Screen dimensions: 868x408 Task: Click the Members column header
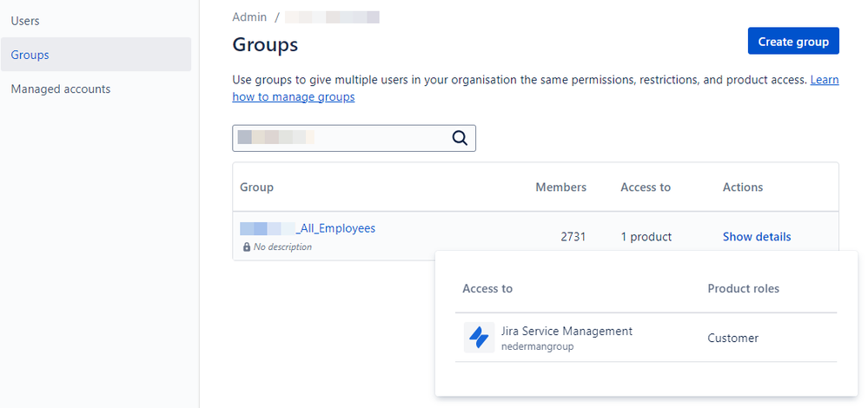coord(560,188)
